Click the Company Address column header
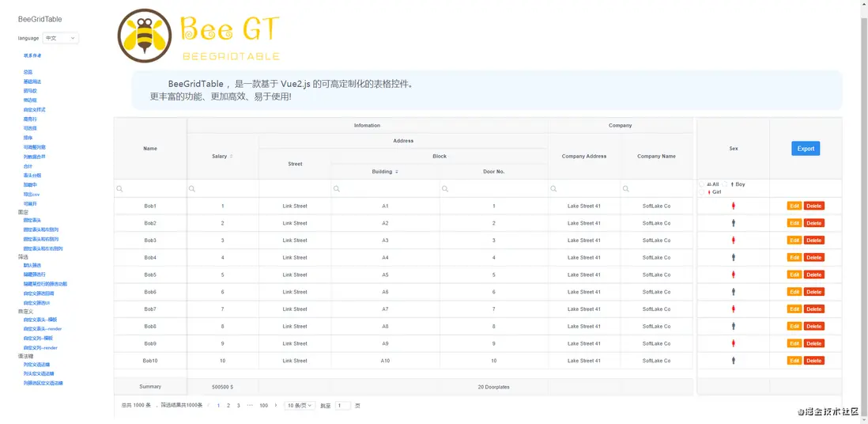Image resolution: width=868 pixels, height=424 pixels. point(584,157)
